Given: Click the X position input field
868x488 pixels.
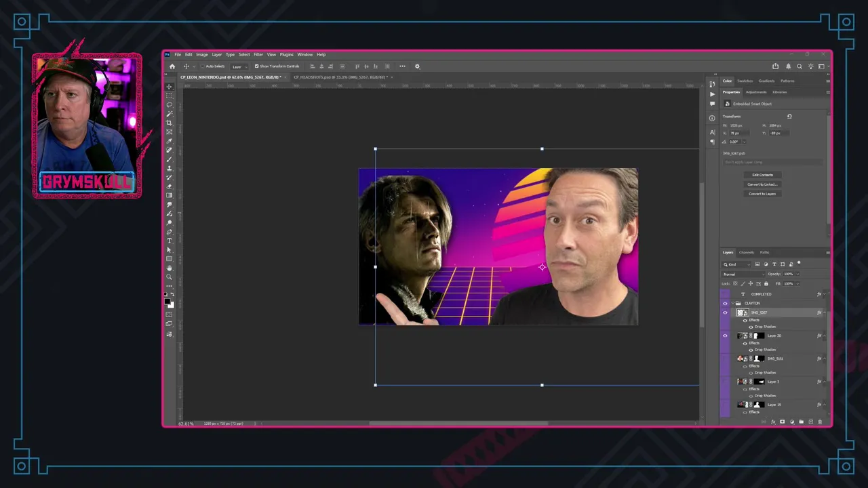Looking at the screenshot, I should point(738,134).
